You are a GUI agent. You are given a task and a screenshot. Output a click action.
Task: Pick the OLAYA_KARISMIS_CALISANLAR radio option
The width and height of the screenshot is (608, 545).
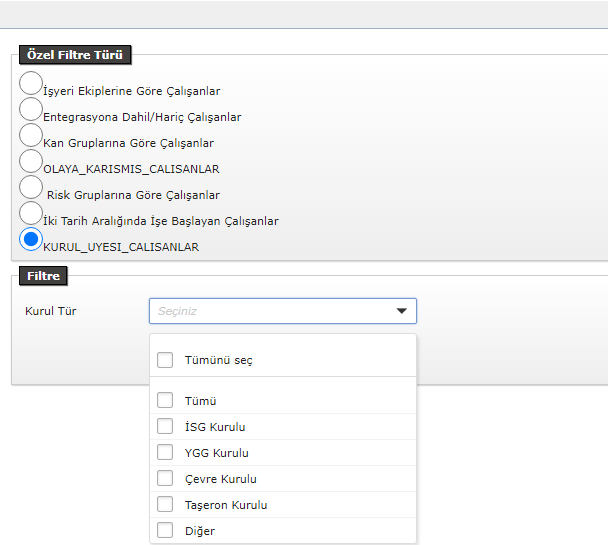tap(31, 161)
